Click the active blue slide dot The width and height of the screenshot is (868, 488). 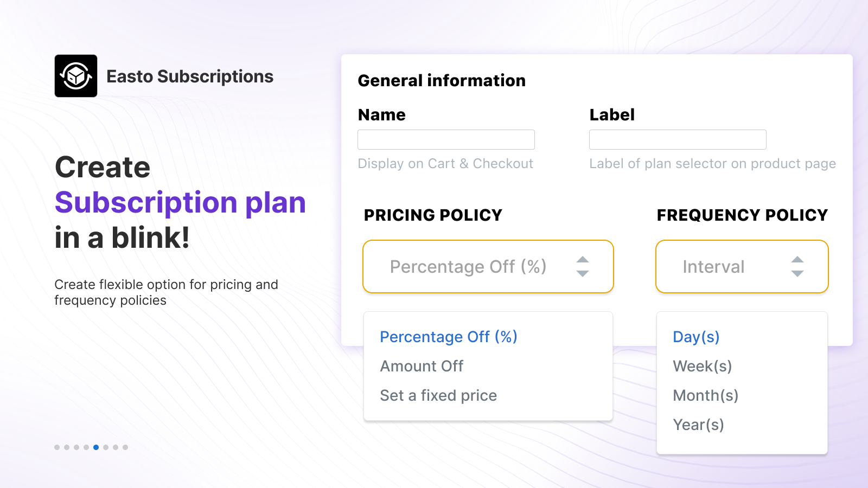coord(96,447)
